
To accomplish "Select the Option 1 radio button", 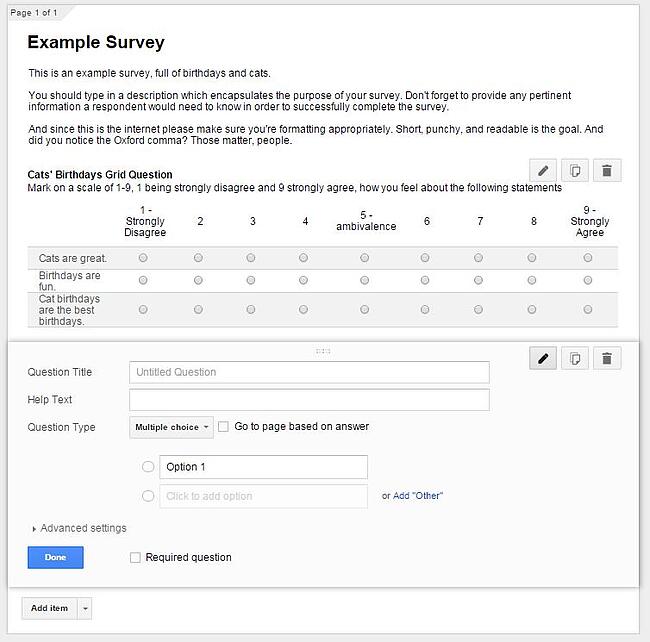I will 149,467.
